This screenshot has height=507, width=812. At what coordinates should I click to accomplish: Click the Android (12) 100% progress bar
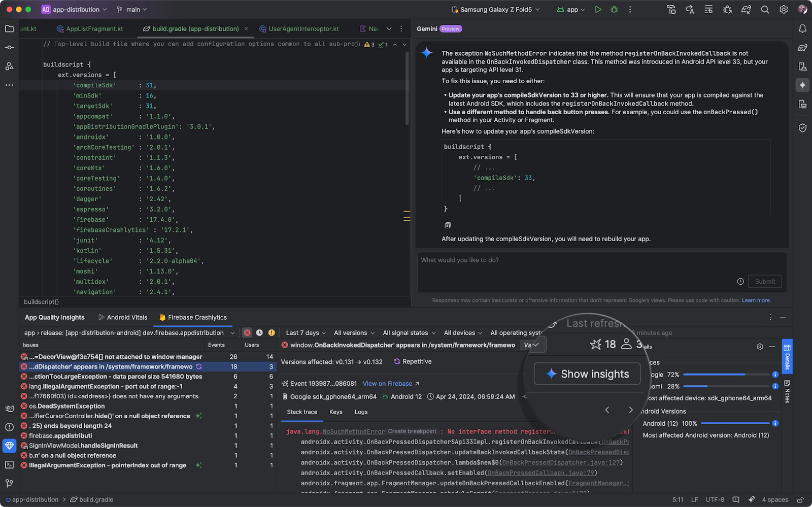click(735, 423)
